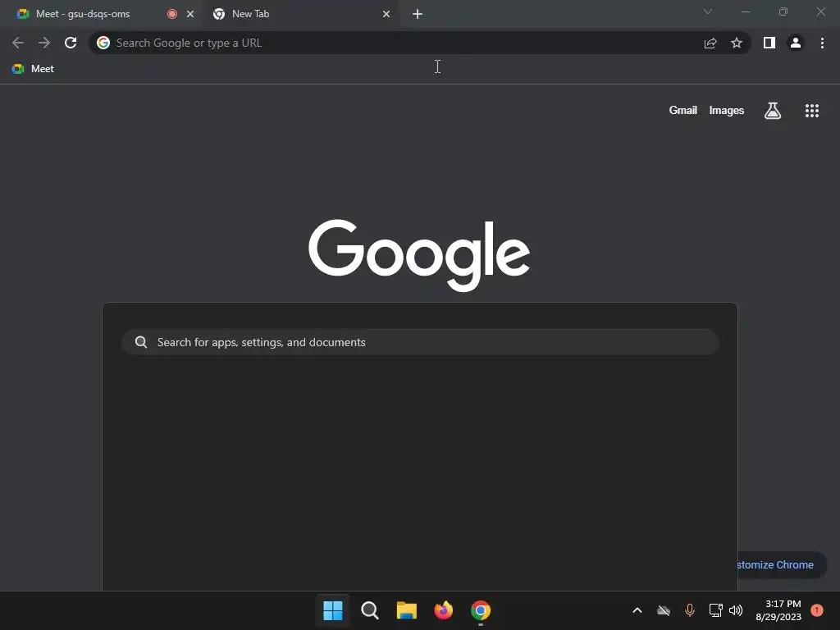Open volume control tray icon
The height and width of the screenshot is (630, 840).
(x=736, y=610)
